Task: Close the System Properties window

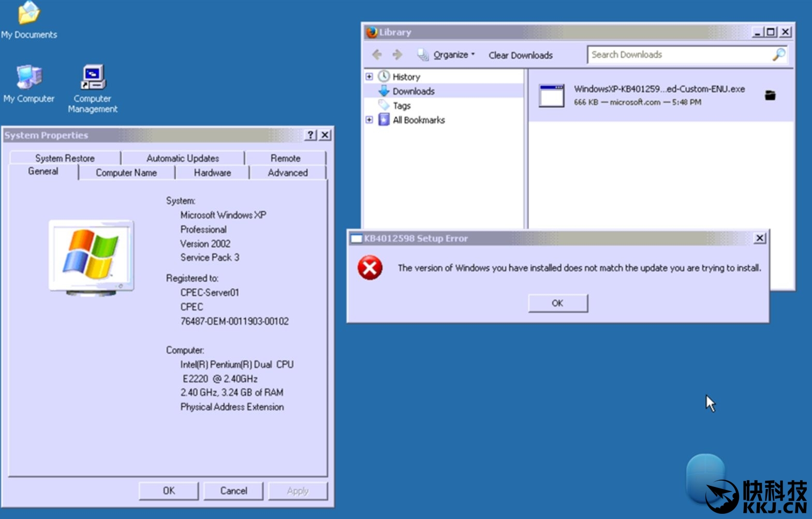Action: 325,135
